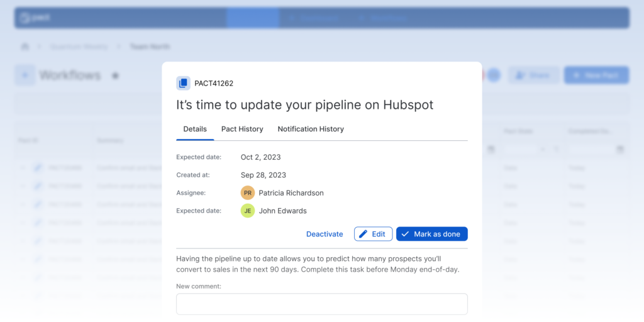The width and height of the screenshot is (644, 322).
Task: Click the New comment input field
Action: tap(321, 304)
